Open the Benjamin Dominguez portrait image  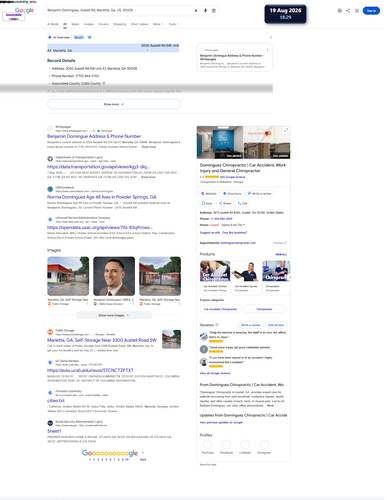[114, 276]
